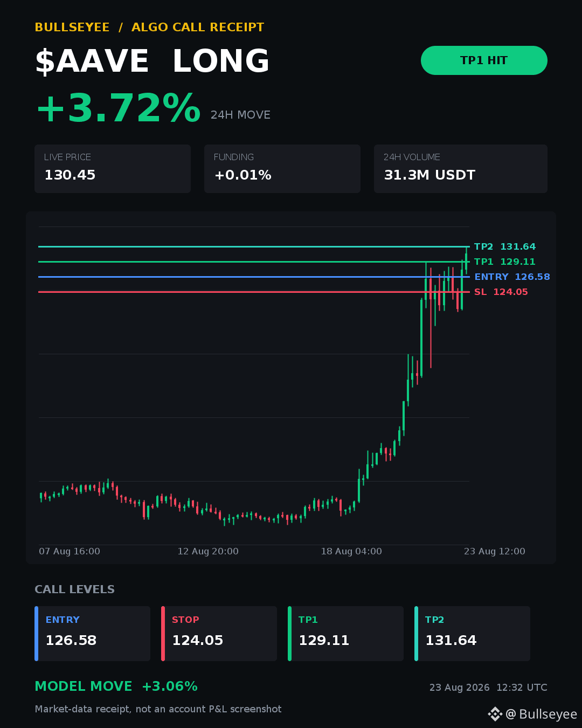Click the TP1 HIT status badge

point(484,60)
